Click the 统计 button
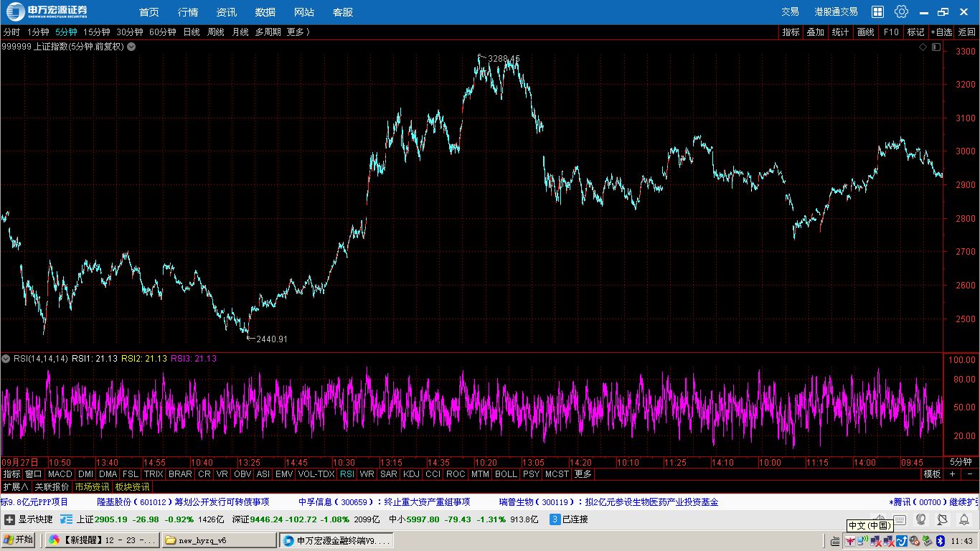This screenshot has width=980, height=551. click(840, 32)
